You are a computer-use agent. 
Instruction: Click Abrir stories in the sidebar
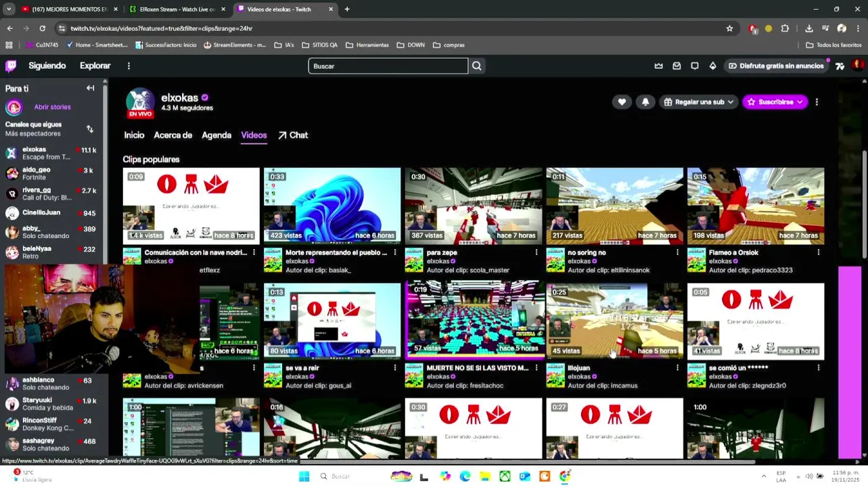pyautogui.click(x=52, y=107)
